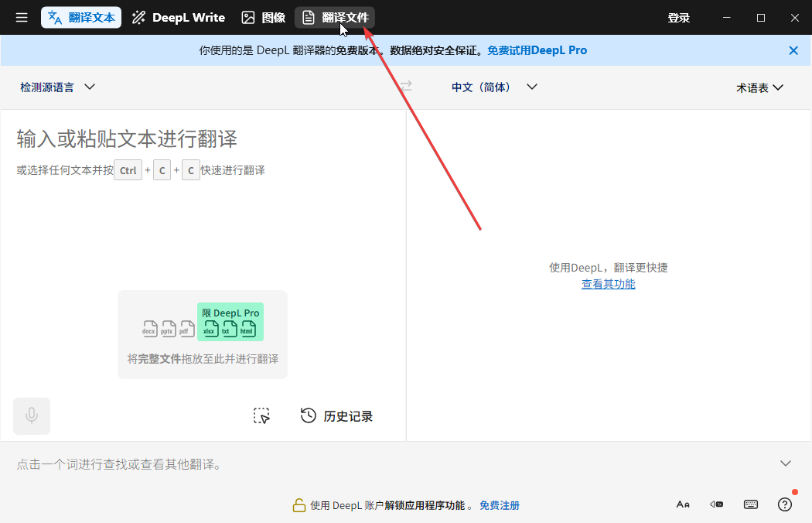
Task: Switch to the 图像 image translation tab
Action: click(263, 17)
